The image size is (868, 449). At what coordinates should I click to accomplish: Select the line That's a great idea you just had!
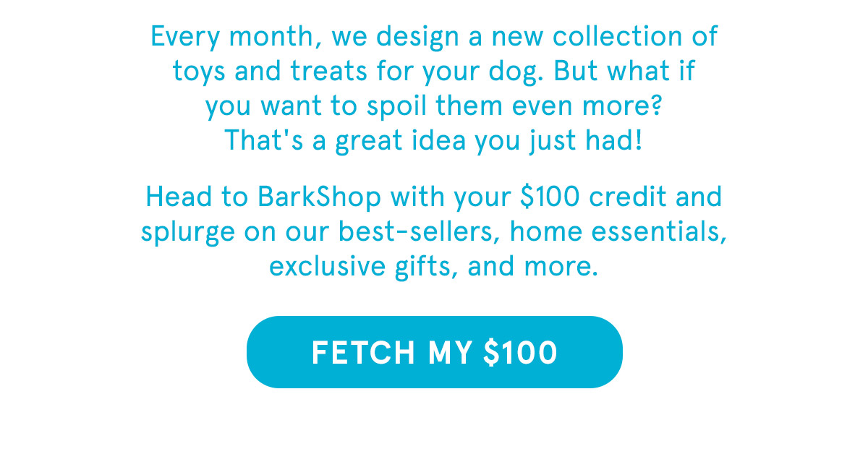[x=434, y=140]
